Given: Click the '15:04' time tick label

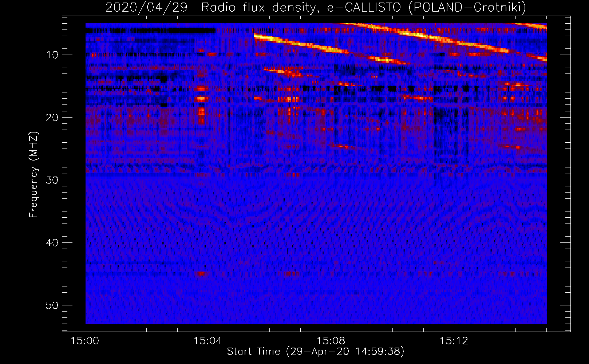Looking at the screenshot, I should pos(208,341).
